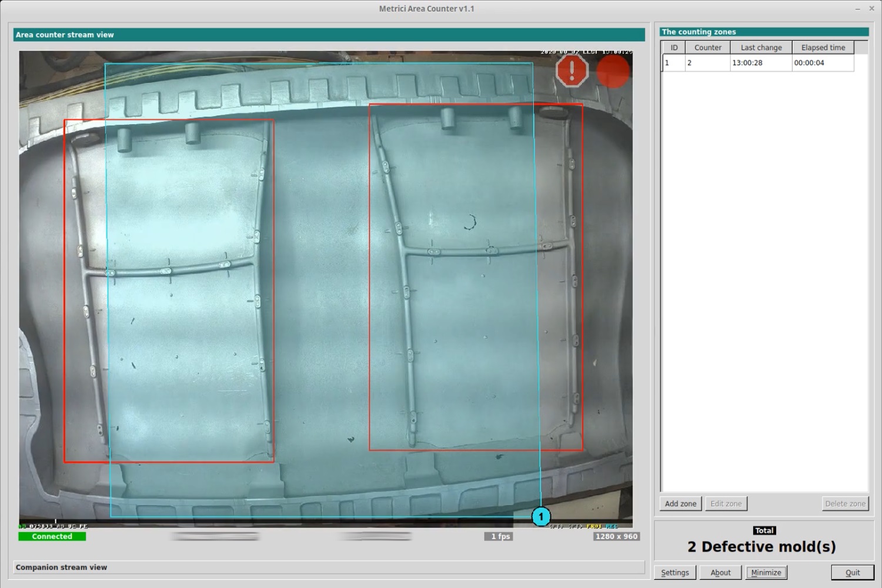Sort zones by the ID column header

pyautogui.click(x=674, y=48)
